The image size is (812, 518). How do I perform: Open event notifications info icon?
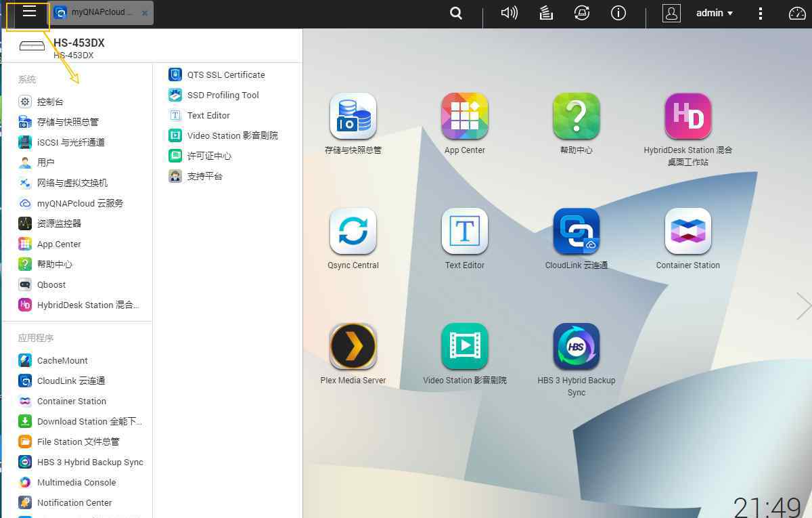coord(618,13)
